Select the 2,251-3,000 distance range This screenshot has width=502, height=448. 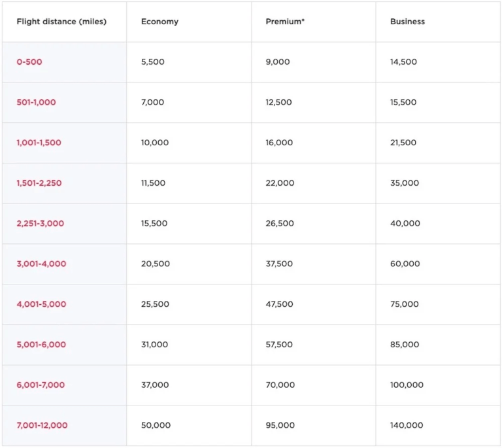pyautogui.click(x=41, y=224)
